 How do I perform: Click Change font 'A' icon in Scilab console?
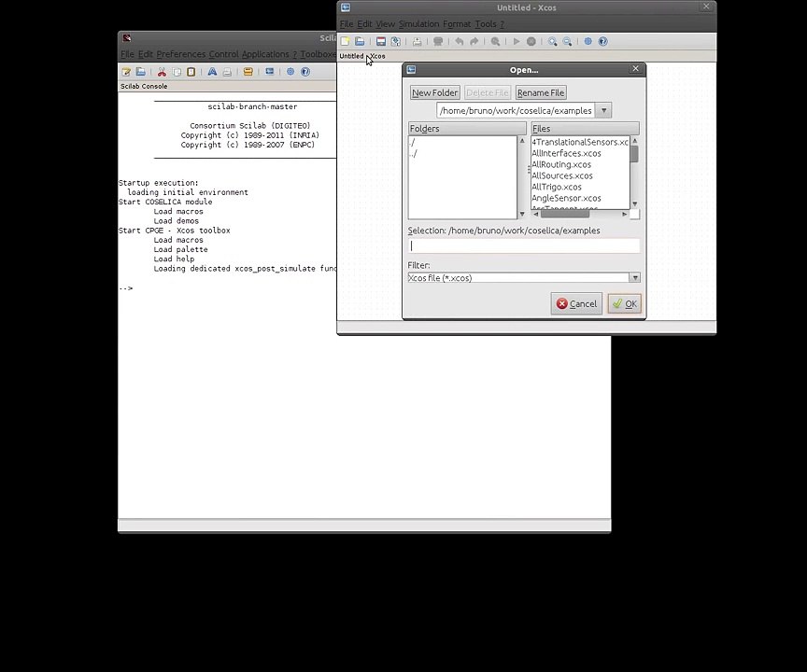click(x=212, y=72)
